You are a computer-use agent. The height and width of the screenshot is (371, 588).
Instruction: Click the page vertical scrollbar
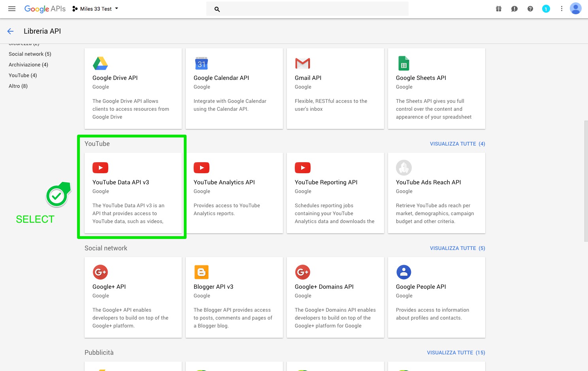tap(586, 181)
